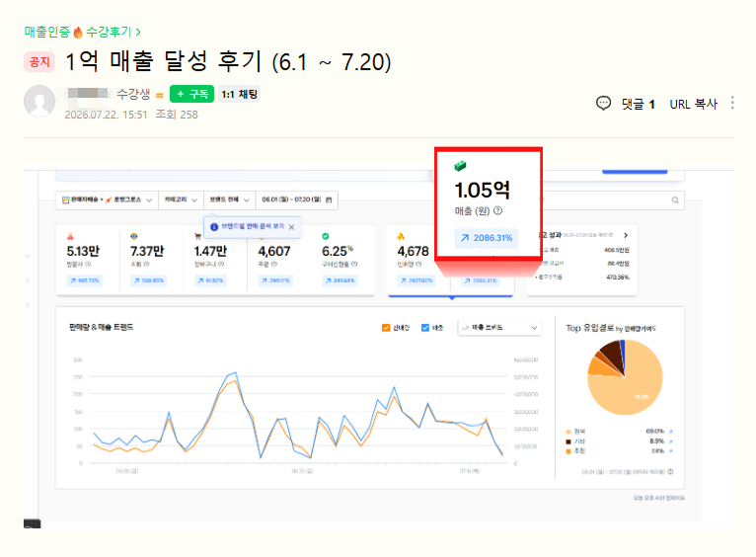Click the 판매량 & 매출 트렌드 chart title
This screenshot has height=557, width=756.
coord(102,328)
